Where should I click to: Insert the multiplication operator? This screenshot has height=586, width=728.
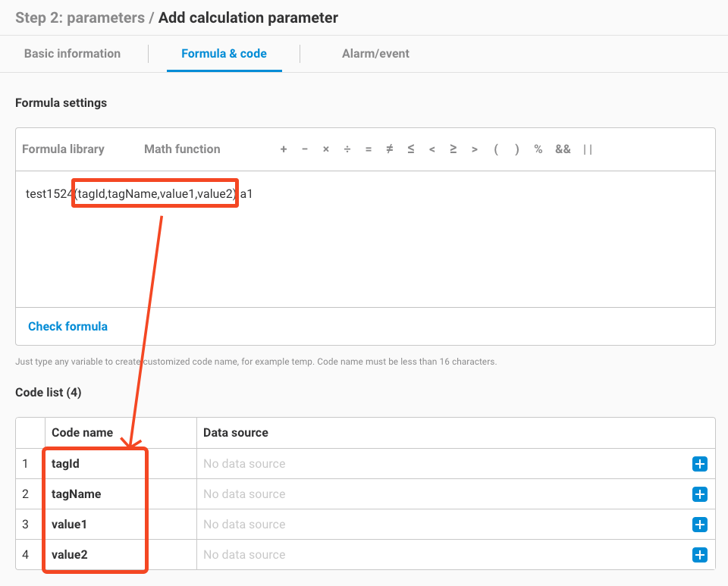(326, 149)
